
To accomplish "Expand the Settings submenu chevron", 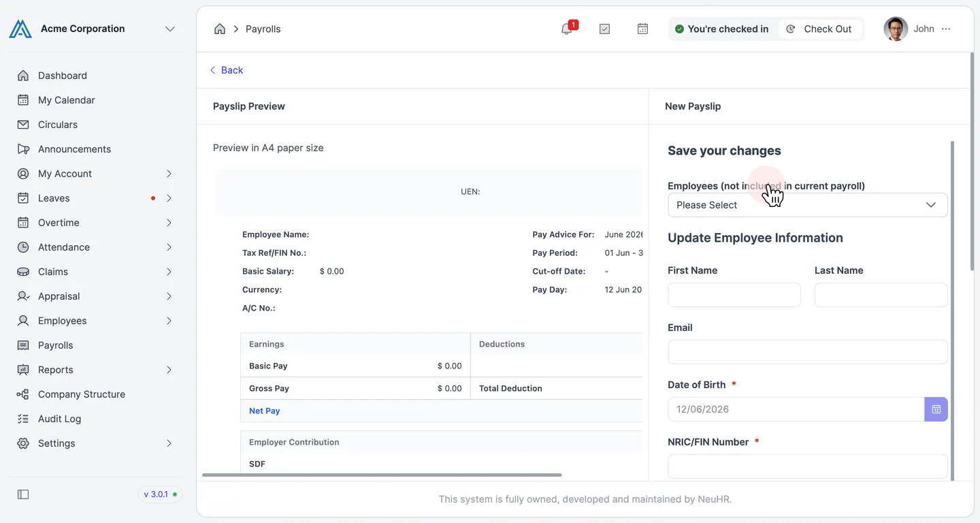I will tap(169, 443).
